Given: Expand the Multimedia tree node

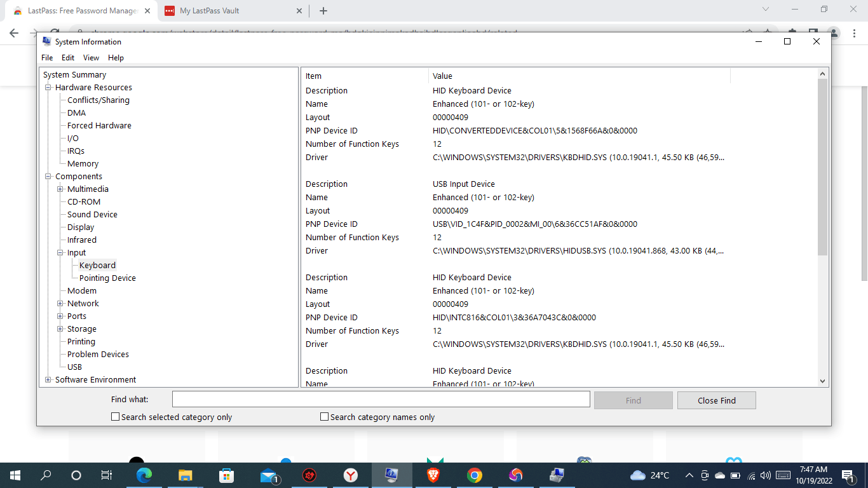Looking at the screenshot, I should click(60, 189).
